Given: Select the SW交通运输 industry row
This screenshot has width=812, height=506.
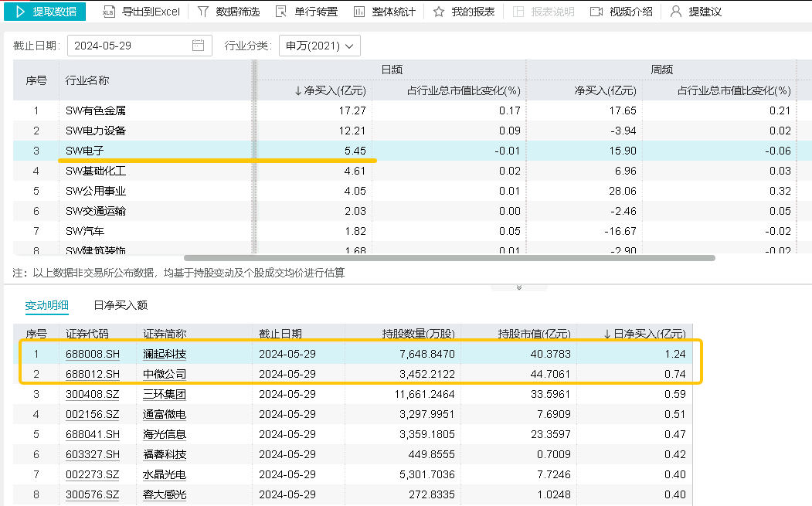Looking at the screenshot, I should (413, 211).
